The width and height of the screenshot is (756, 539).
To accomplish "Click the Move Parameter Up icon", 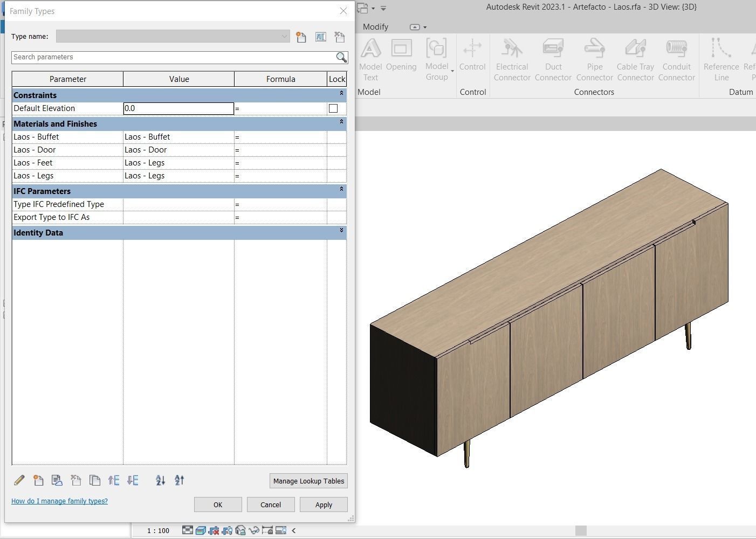I will 114,480.
